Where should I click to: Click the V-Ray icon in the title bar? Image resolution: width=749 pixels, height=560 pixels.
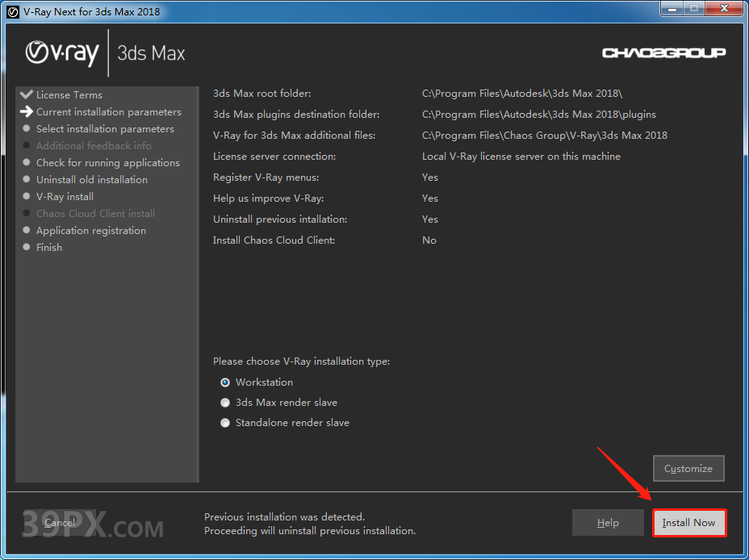(x=13, y=11)
